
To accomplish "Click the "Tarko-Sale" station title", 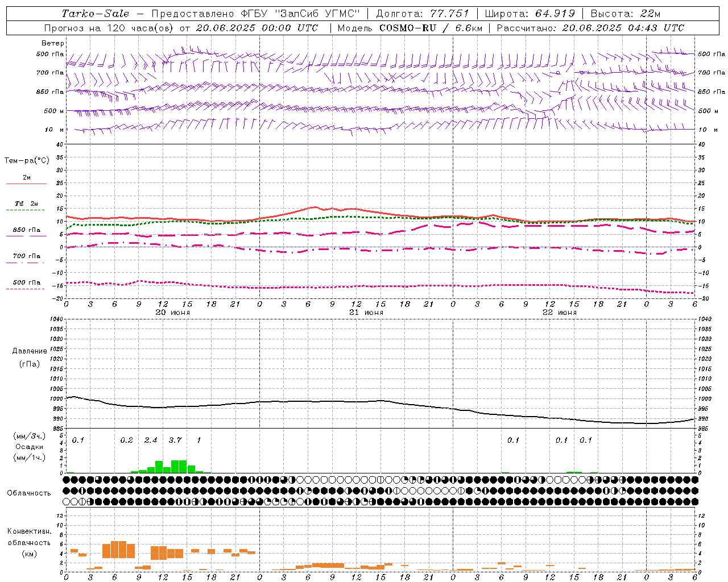I will (96, 14).
